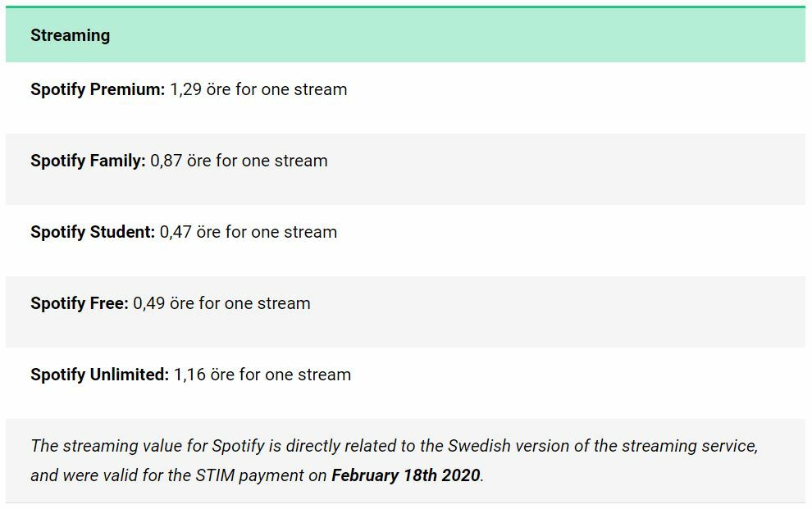Click the bold February 18th 2020 date
812x509 pixels.
point(405,475)
